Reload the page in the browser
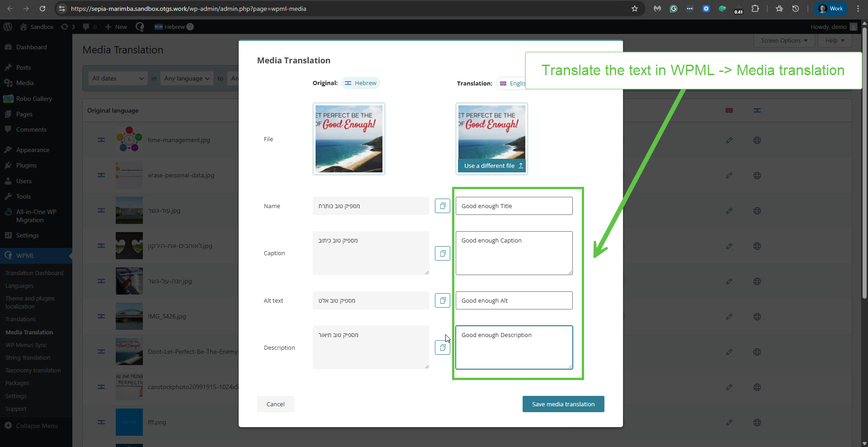 pyautogui.click(x=42, y=9)
